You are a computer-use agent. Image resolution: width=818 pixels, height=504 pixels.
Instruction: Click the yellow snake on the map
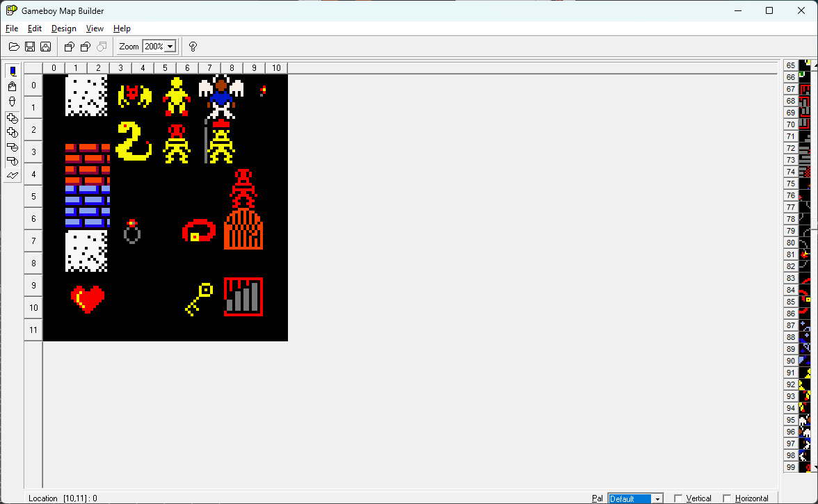coord(134,140)
